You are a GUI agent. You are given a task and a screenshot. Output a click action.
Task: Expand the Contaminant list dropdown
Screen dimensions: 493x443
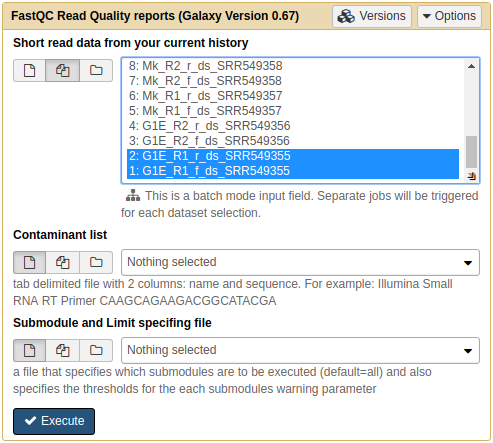click(300, 262)
